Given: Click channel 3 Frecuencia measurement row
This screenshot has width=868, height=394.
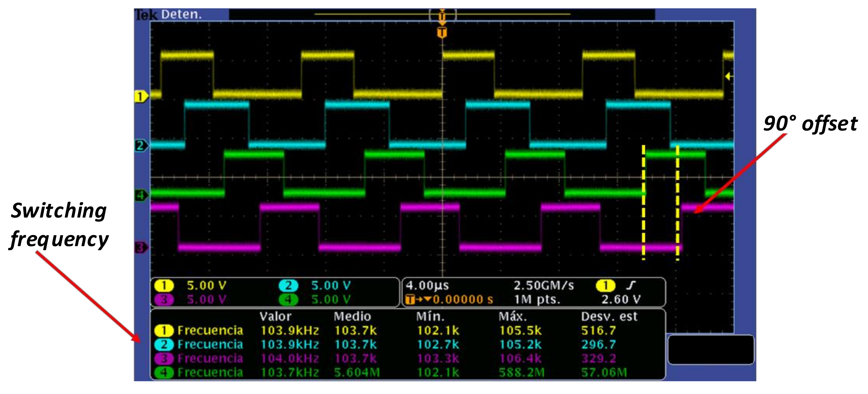Looking at the screenshot, I should pyautogui.click(x=210, y=359).
